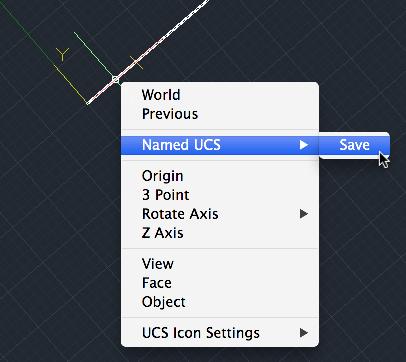Expand the arrow beside Rotate Axis
This screenshot has height=362, width=406.
pos(303,214)
